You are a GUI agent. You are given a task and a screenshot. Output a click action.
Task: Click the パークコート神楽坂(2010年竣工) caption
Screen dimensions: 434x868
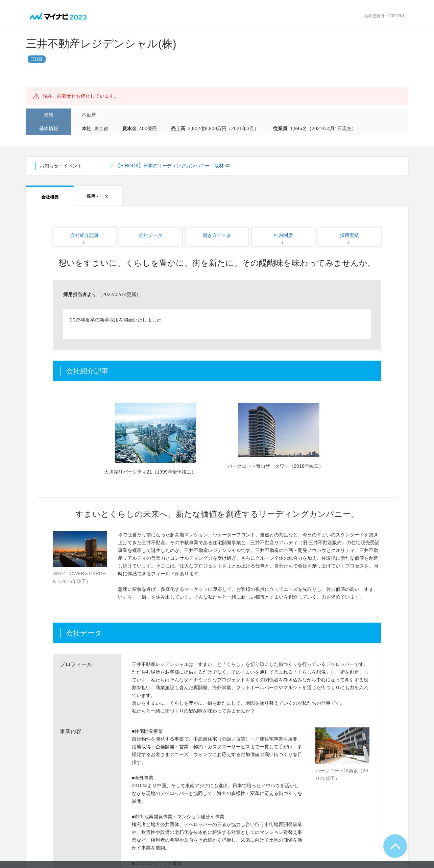pos(342,775)
